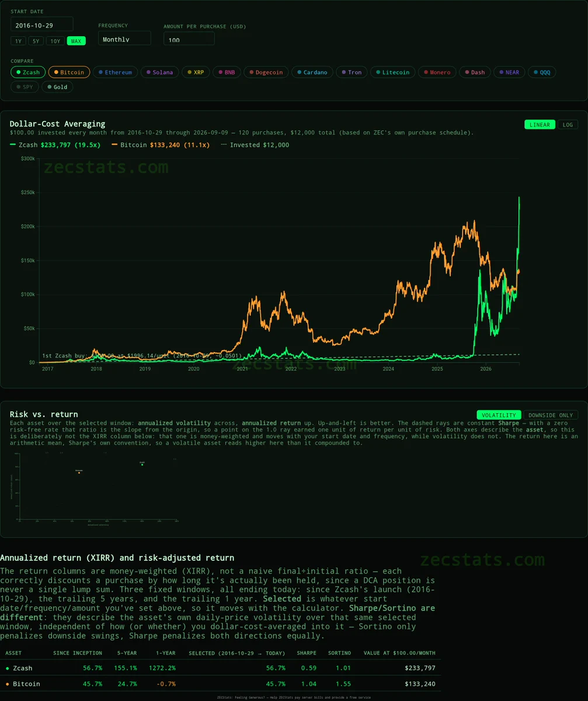Click the VALUE AT $100.00/MONTH header
The height and width of the screenshot is (701, 588).
(399, 653)
